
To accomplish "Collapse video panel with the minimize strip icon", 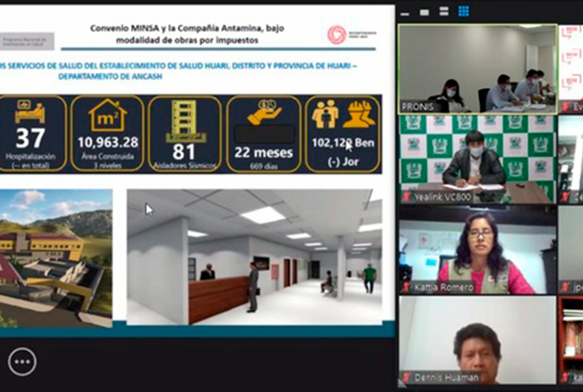I will click(405, 13).
